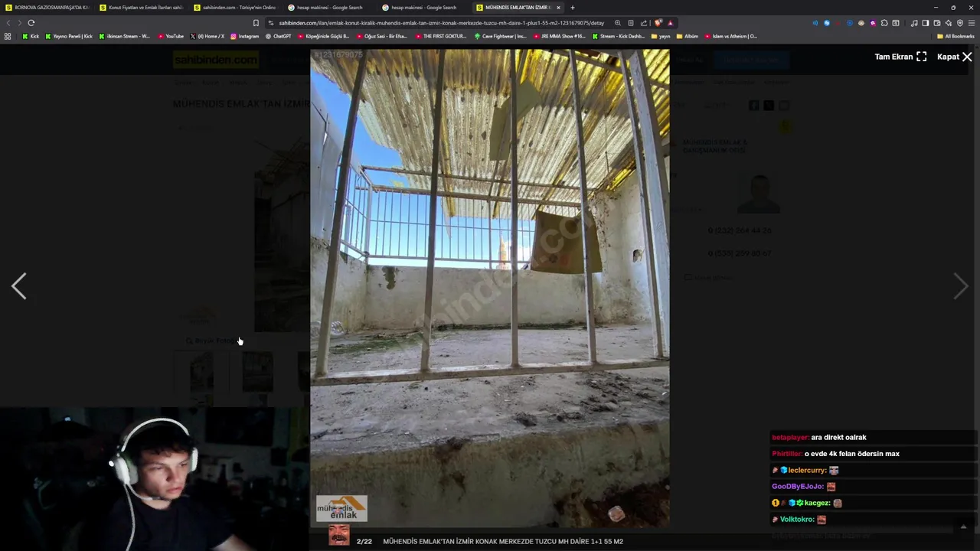This screenshot has height=551, width=980.
Task: Open gallery in Tam Ekran full screen
Action: click(x=900, y=57)
